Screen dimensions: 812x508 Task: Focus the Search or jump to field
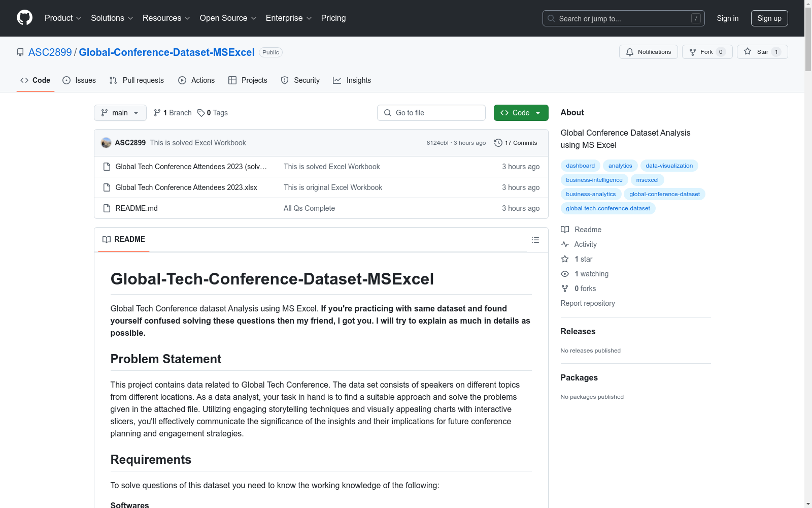point(624,18)
